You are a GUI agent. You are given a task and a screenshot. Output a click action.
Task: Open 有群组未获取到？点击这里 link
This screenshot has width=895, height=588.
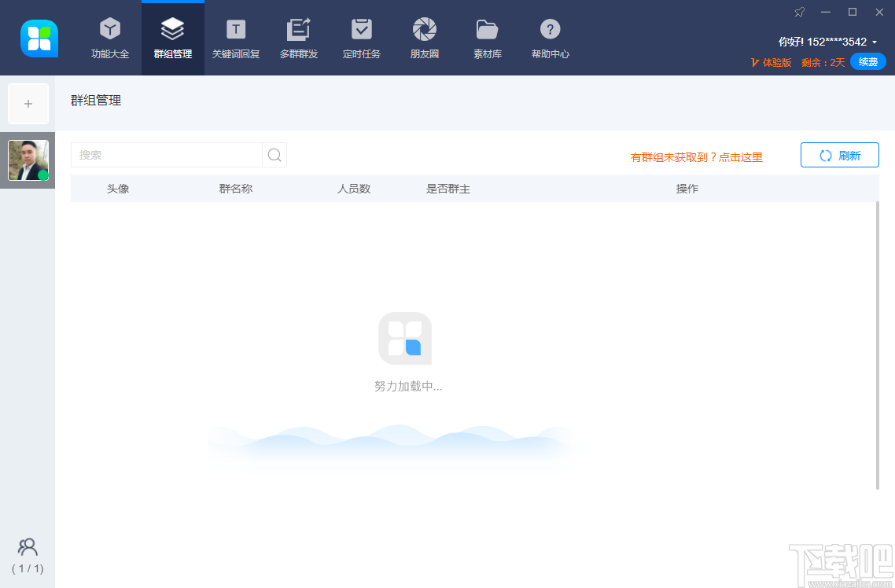tap(696, 157)
